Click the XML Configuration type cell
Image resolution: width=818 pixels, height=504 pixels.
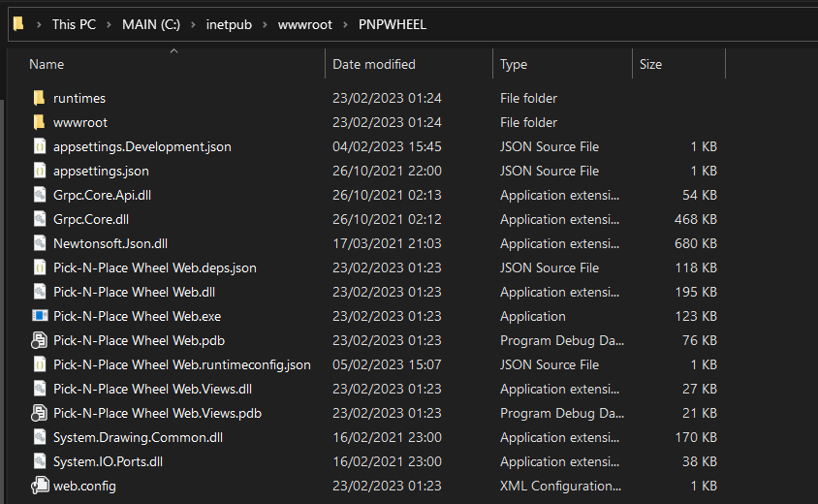click(561, 487)
